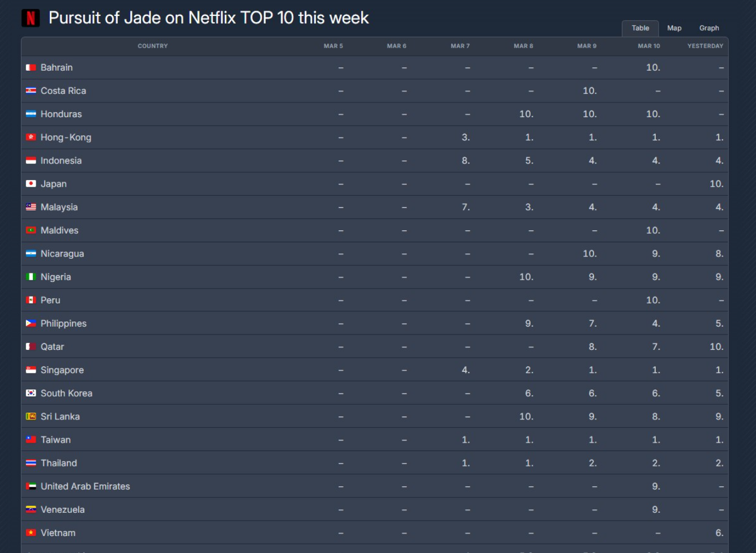Click the Mar 10 column header
Screen dimensions: 756x553
649,46
